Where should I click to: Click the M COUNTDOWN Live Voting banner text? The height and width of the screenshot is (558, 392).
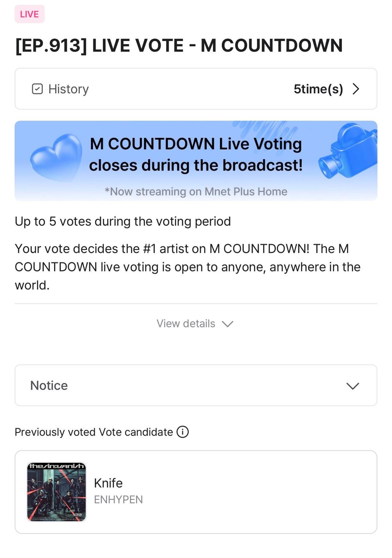[x=196, y=154]
